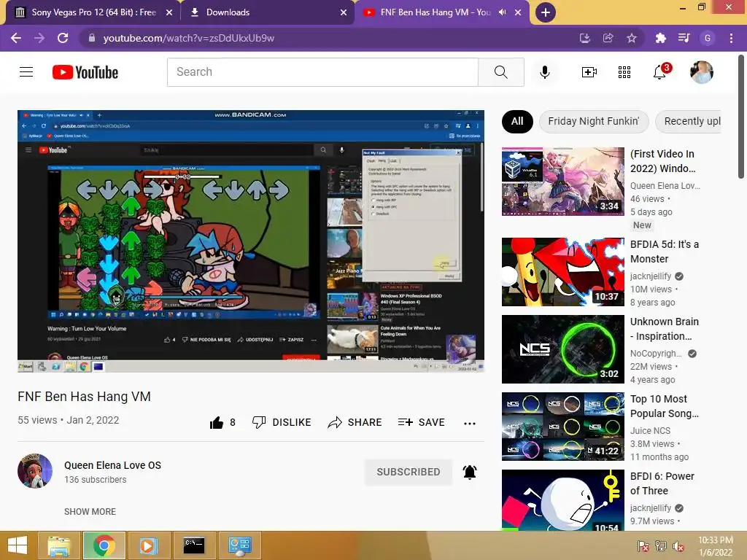The height and width of the screenshot is (560, 747).
Task: Close the Downloads tab
Action: coord(343,12)
